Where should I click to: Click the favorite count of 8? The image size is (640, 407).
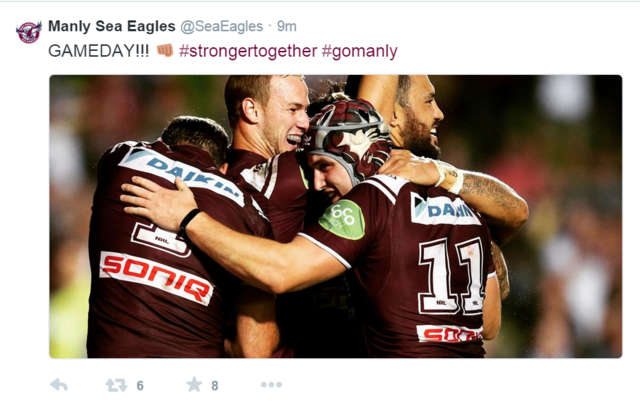(x=215, y=385)
